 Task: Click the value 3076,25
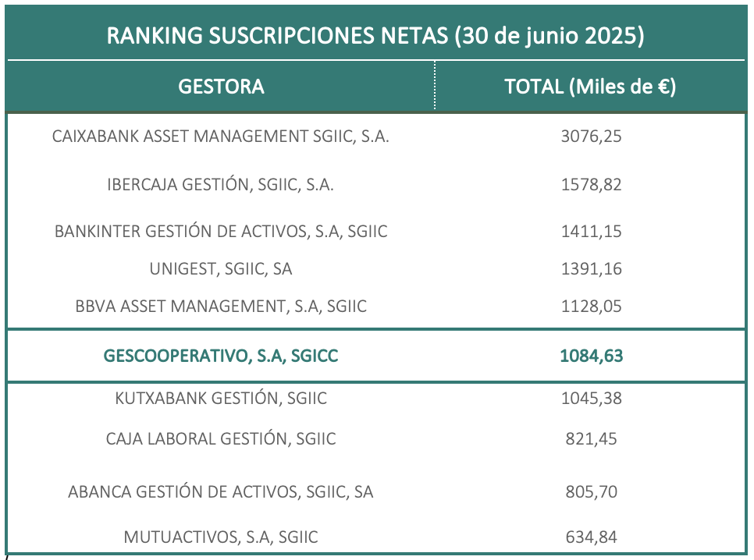click(x=592, y=136)
